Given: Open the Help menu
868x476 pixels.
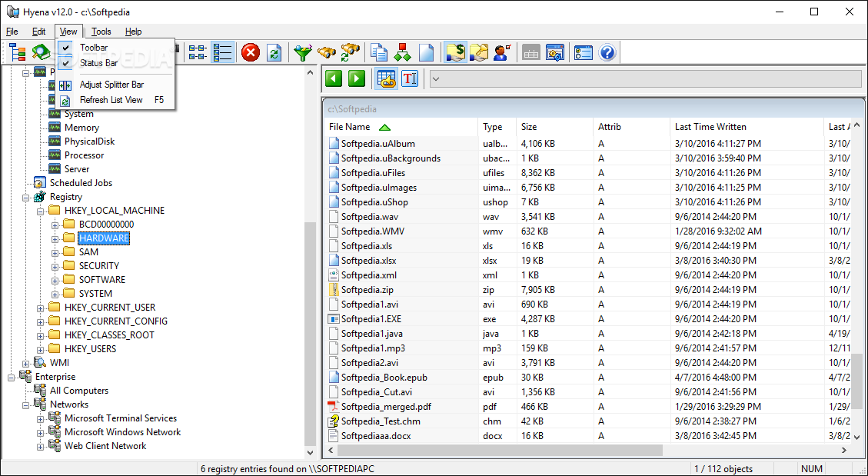Looking at the screenshot, I should click(x=134, y=32).
